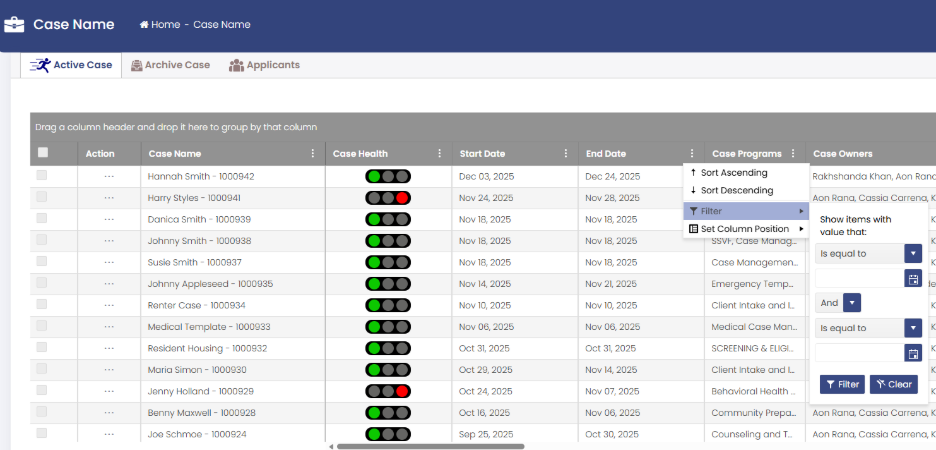This screenshot has width=936, height=450.
Task: Open action menu for Joe Schmoe - 1000924
Action: 109,434
